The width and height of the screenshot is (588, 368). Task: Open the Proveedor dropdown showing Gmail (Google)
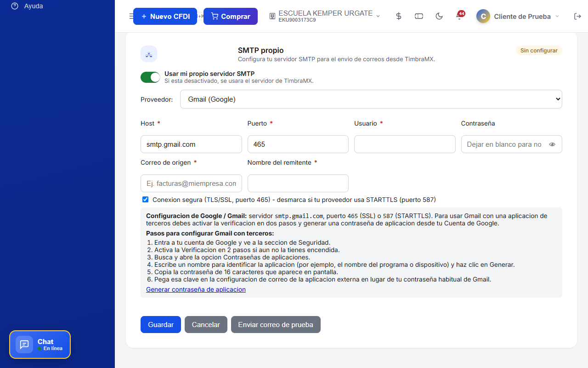371,99
